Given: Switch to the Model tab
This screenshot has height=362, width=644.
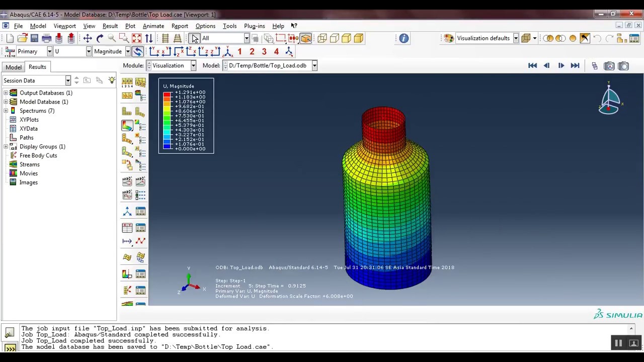Looking at the screenshot, I should (x=14, y=67).
